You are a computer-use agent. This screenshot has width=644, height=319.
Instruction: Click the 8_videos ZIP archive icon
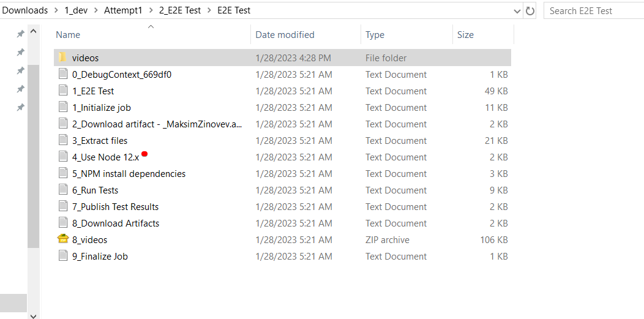pyautogui.click(x=62, y=239)
